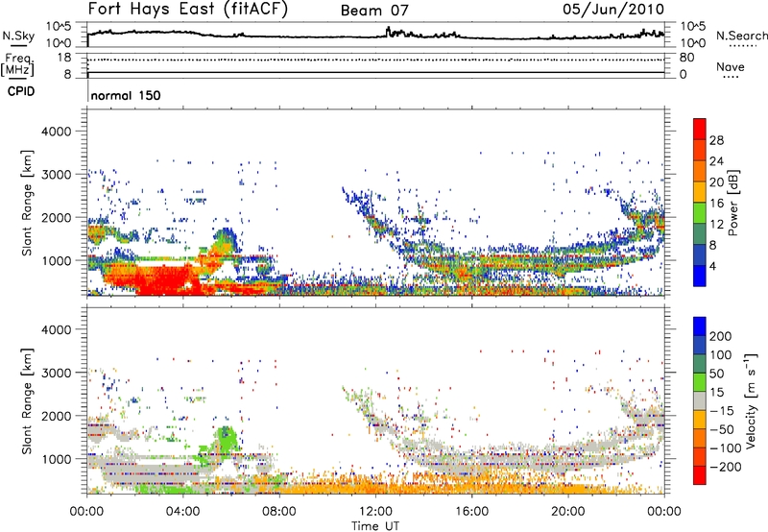
Task: Click the '12' value on Power scale
Action: point(716,225)
